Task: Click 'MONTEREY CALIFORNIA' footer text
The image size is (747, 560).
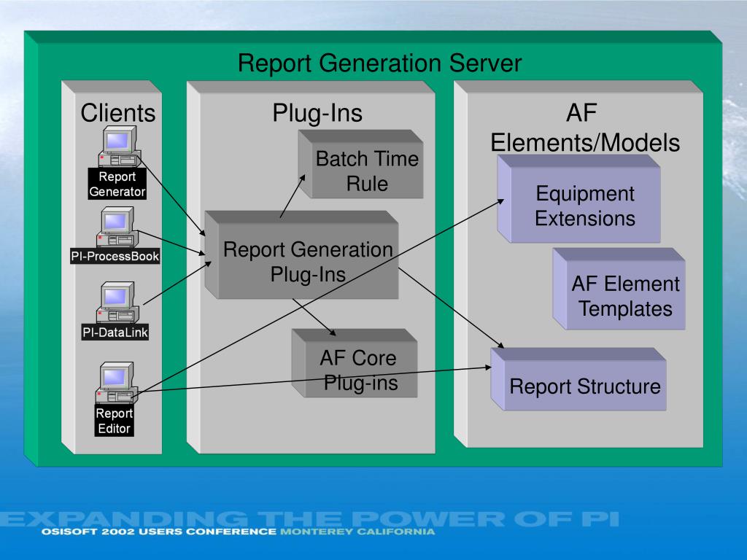Action: point(357,532)
